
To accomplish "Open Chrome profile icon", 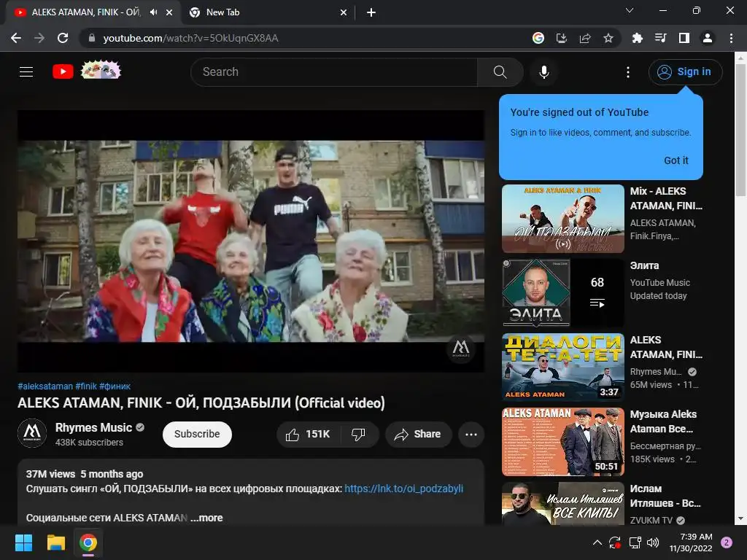I will (708, 38).
